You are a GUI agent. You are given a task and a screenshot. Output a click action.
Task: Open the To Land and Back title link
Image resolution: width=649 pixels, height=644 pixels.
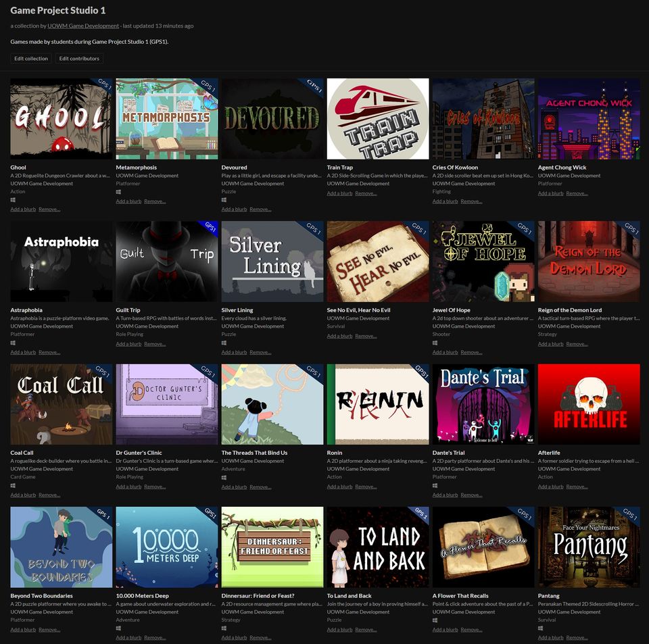coord(350,596)
